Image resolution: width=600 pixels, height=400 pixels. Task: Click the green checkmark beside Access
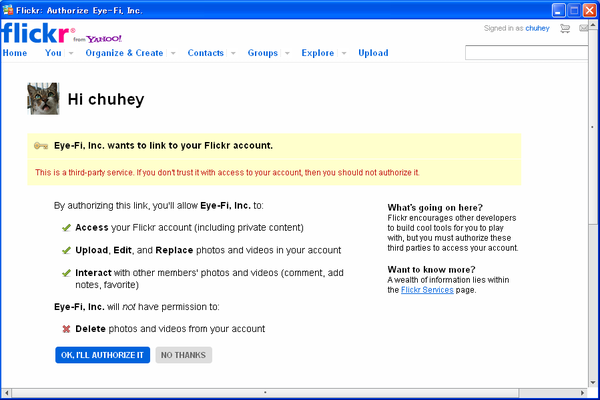coord(66,228)
